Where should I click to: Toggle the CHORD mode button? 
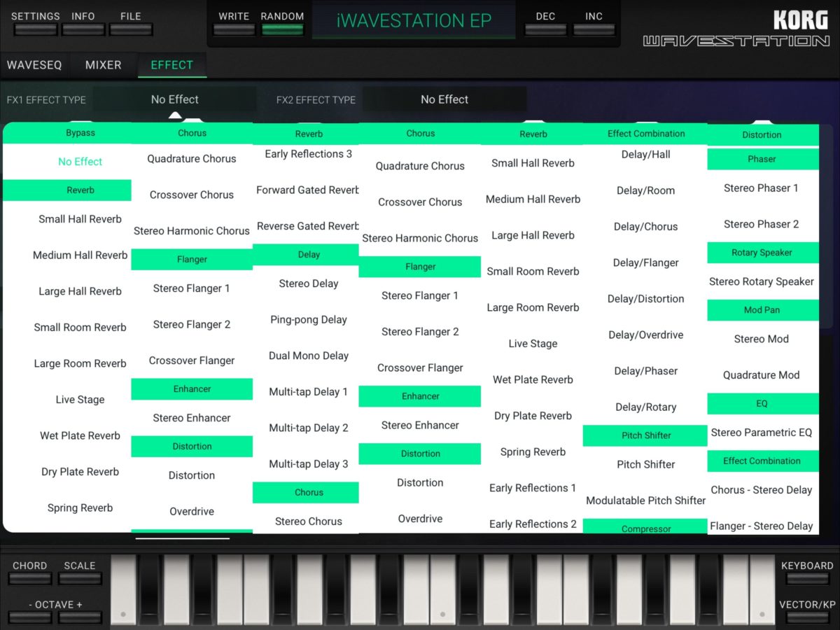pos(29,578)
